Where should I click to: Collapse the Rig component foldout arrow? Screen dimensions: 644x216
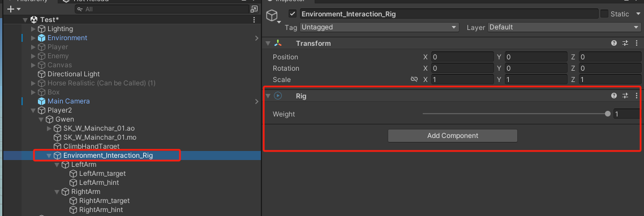click(268, 96)
